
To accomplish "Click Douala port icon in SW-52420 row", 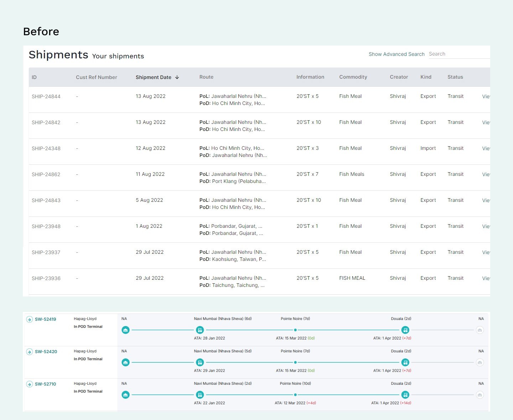I will click(x=405, y=362).
